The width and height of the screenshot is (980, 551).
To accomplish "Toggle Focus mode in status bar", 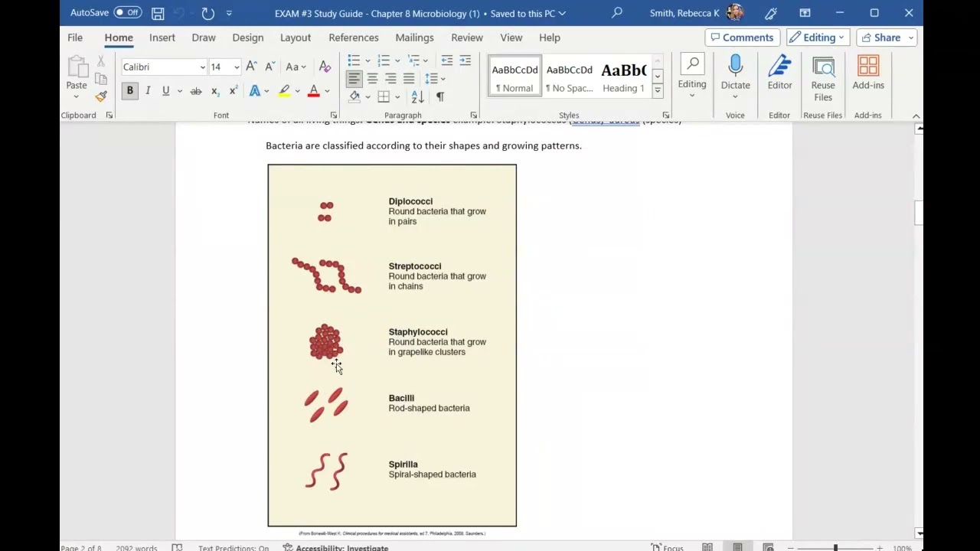I will 667,547.
